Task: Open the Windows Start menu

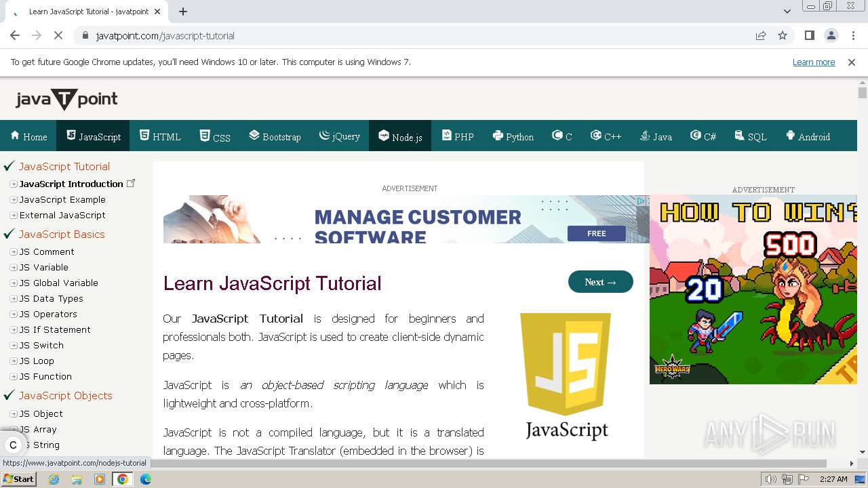Action: point(19,479)
